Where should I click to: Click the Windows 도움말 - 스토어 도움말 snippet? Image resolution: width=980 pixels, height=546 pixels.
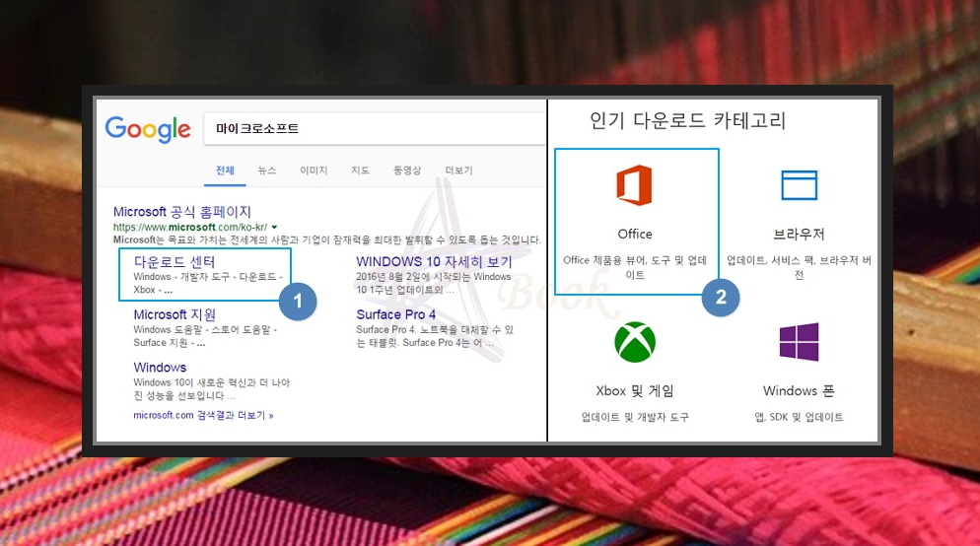[x=206, y=336]
